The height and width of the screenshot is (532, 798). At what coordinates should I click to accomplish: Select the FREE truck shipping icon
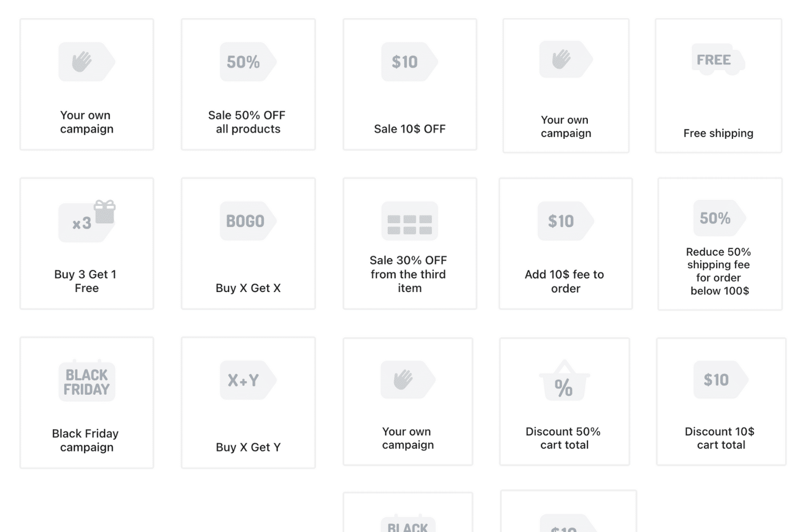[718, 60]
